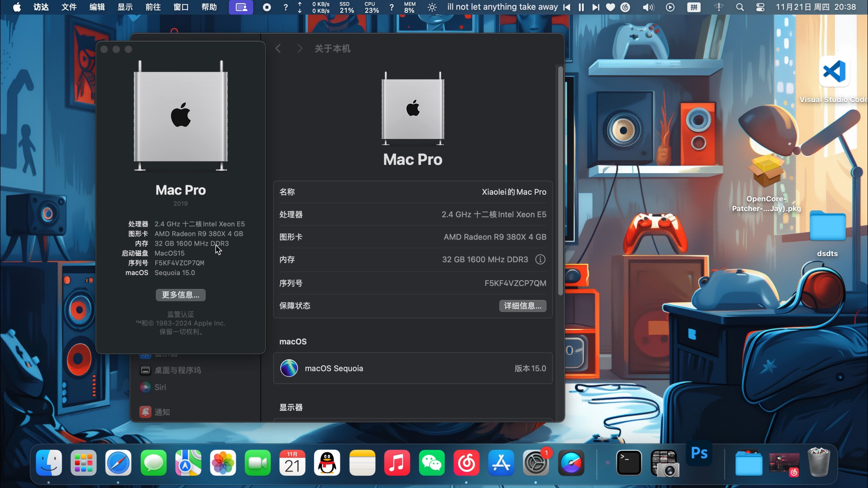The width and height of the screenshot is (868, 488).
Task: Select Visual Studio Code desktop icon
Action: [834, 71]
